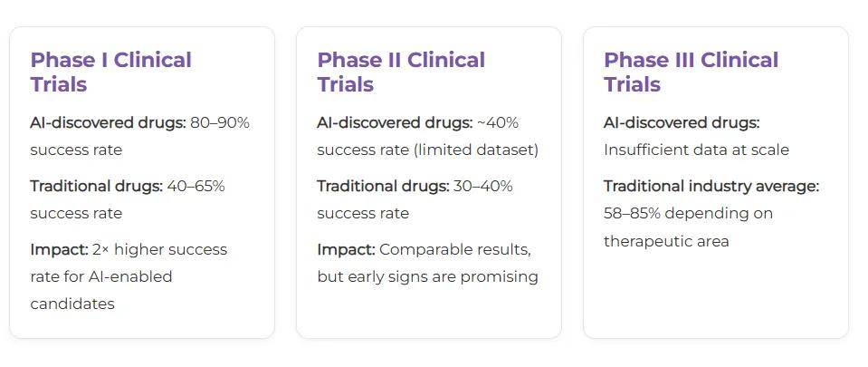The height and width of the screenshot is (367, 868).
Task: Click "Traditional drugs:" label in Phase I card
Action: pyautogui.click(x=96, y=186)
